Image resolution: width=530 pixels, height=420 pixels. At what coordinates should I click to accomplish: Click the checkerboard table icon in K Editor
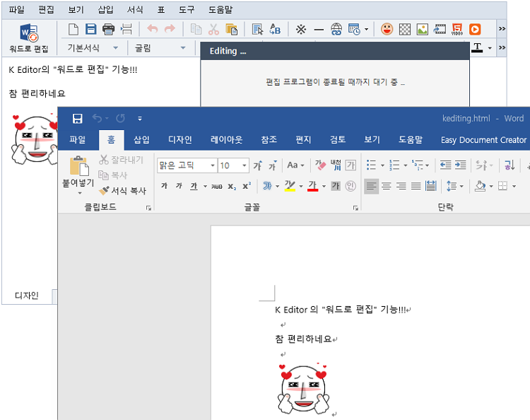[405, 29]
